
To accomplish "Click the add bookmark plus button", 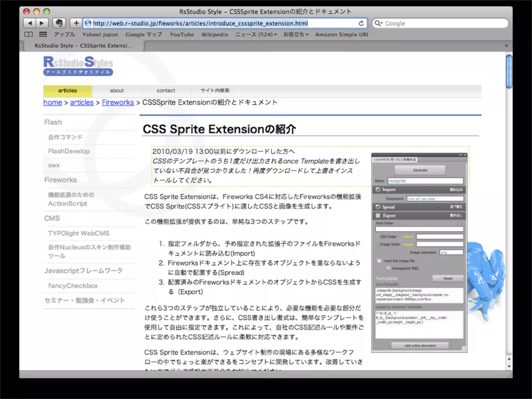I will [x=76, y=23].
